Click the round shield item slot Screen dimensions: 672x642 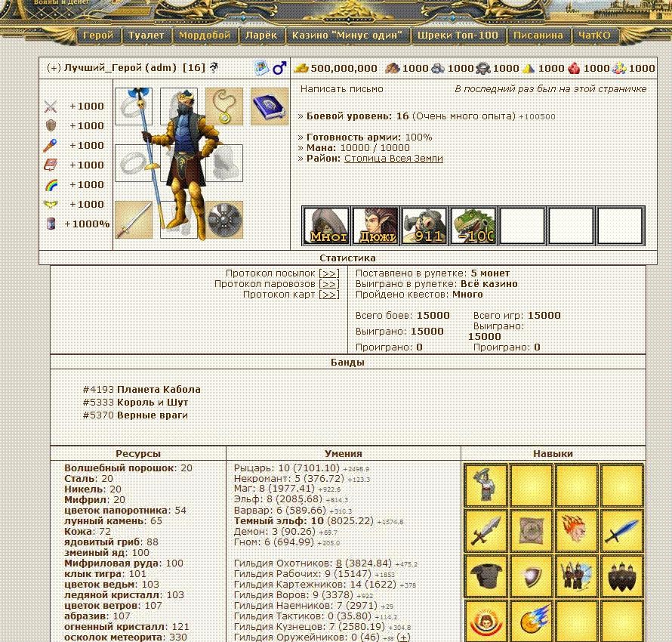coord(224,220)
